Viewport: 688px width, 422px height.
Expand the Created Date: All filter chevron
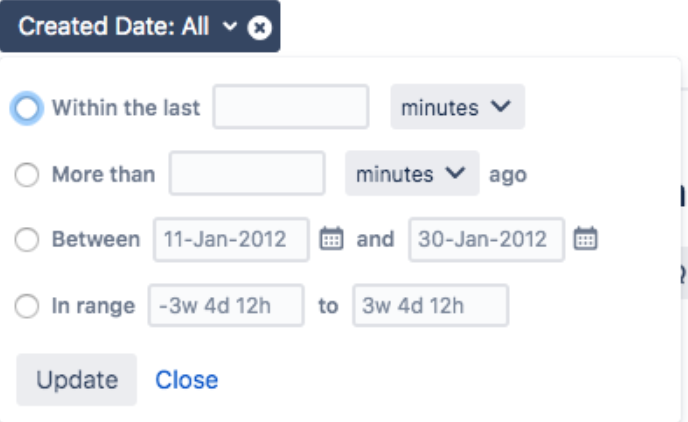[230, 27]
